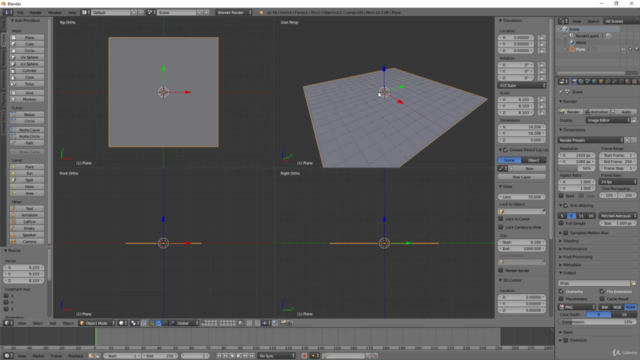Screen dimensions: 640x360
Task: Add a Cube mesh primitive
Action: (x=27, y=44)
